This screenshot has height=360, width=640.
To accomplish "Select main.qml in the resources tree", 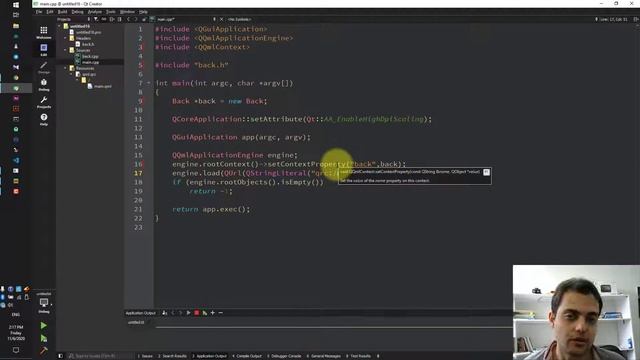I will [x=102, y=86].
